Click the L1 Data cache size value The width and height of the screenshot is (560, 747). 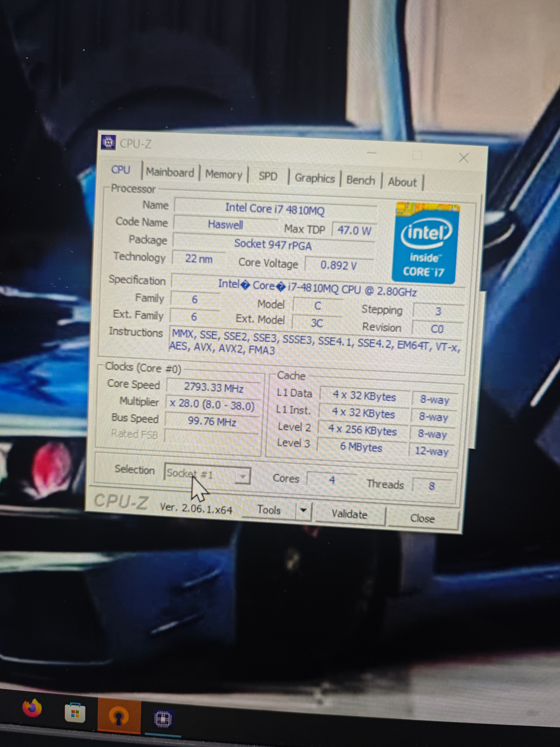tap(364, 395)
